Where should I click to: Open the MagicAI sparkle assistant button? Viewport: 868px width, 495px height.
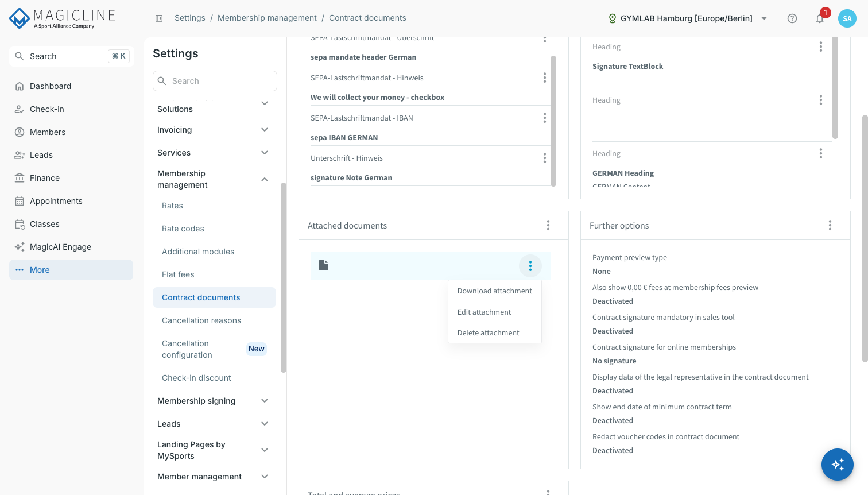pyautogui.click(x=838, y=465)
